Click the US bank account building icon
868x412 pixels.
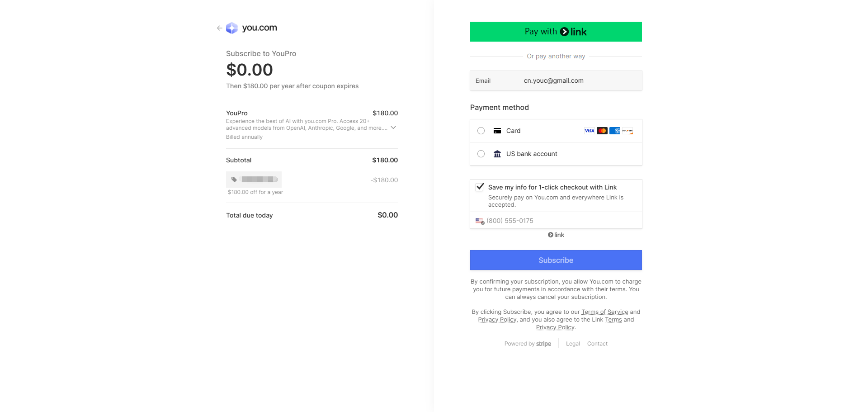pyautogui.click(x=497, y=154)
